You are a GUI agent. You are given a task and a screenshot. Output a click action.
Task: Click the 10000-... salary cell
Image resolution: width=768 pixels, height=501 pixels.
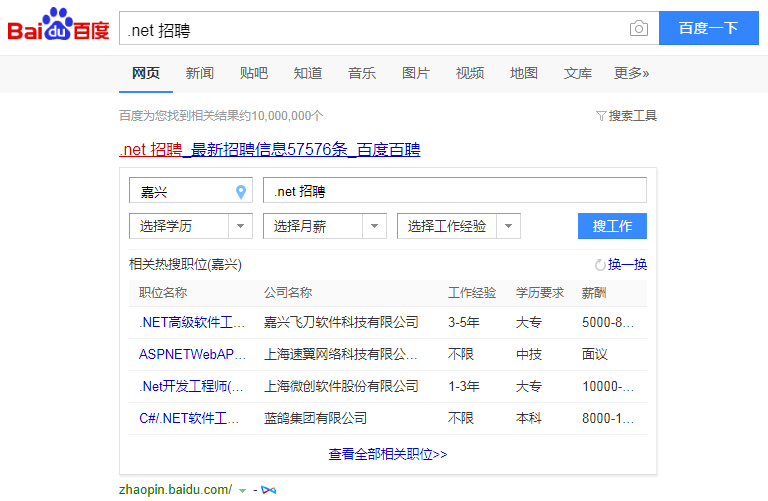[x=608, y=386]
